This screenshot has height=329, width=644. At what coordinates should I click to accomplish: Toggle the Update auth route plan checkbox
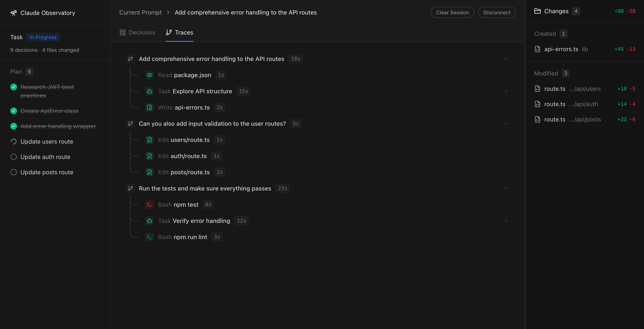coord(13,157)
